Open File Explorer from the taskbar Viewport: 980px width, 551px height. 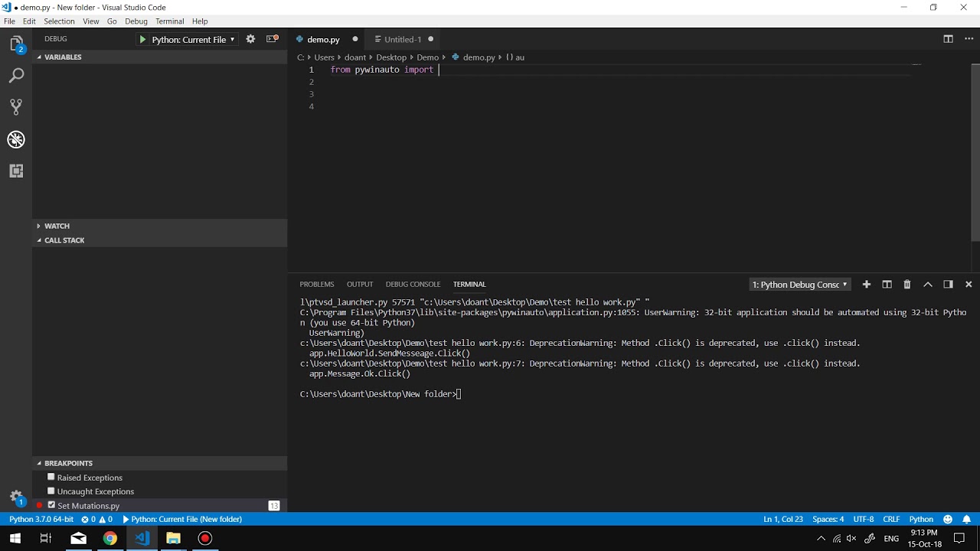(x=173, y=538)
